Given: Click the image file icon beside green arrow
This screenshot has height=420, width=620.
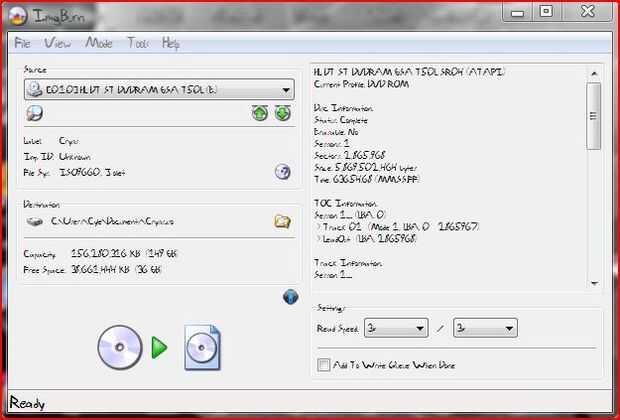Looking at the screenshot, I should pos(202,347).
